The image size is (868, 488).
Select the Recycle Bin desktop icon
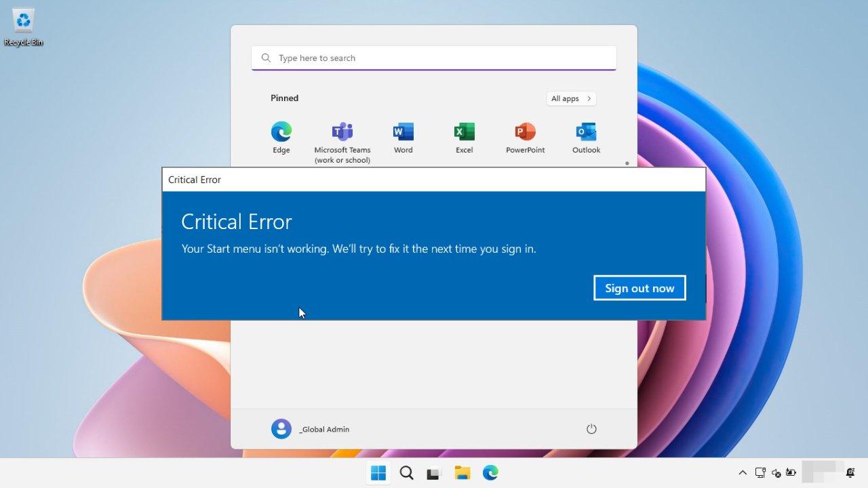pos(24,27)
